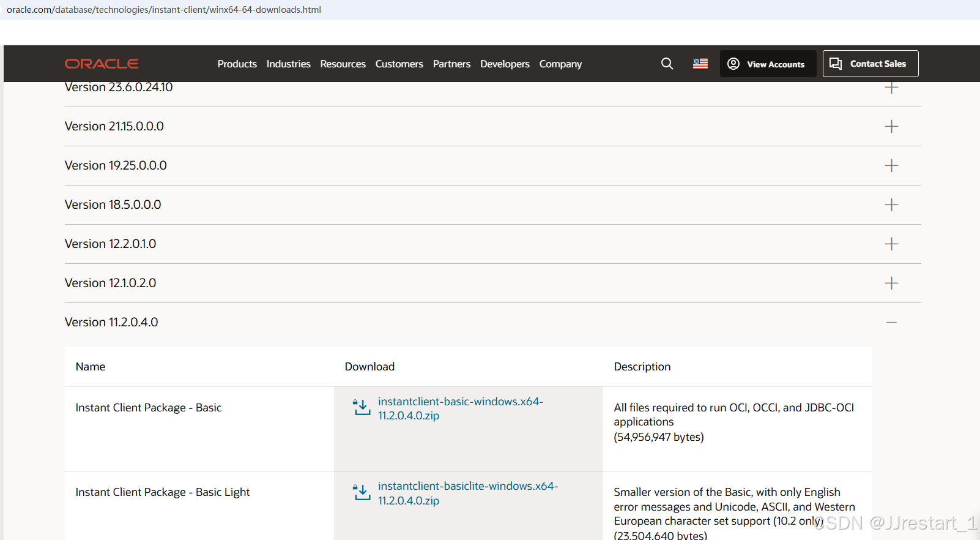980x540 pixels.
Task: Open the Oracle home logo
Action: click(102, 64)
